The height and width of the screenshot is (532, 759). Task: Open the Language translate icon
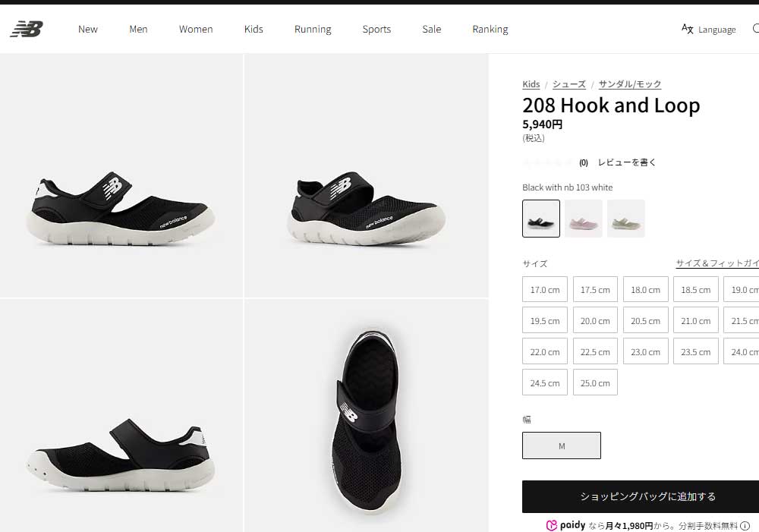pos(687,29)
